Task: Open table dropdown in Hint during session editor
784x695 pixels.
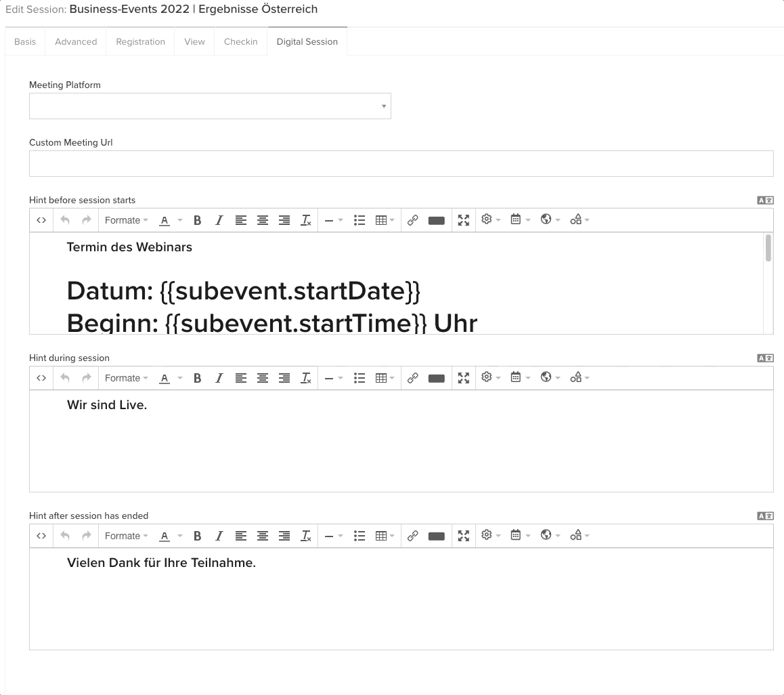Action: coord(385,378)
